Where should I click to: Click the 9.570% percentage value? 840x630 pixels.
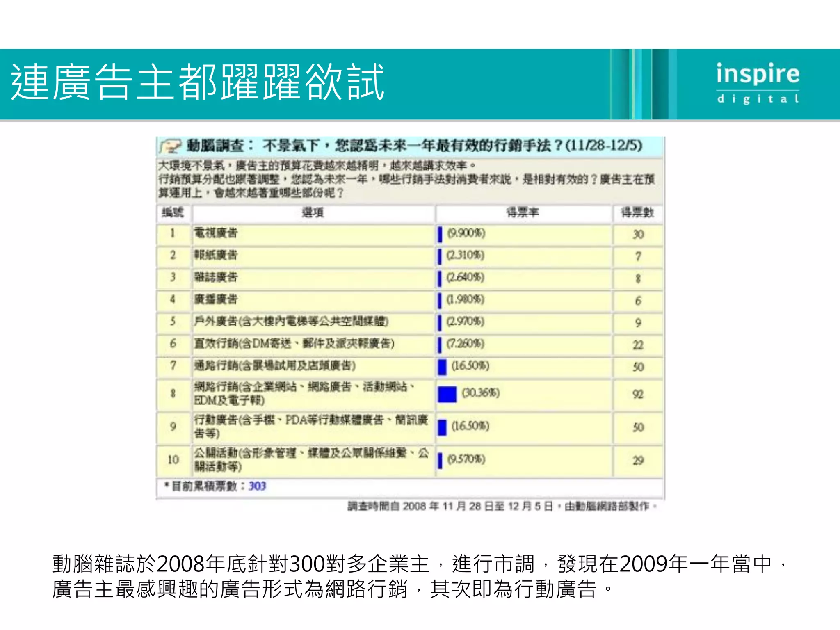[466, 459]
